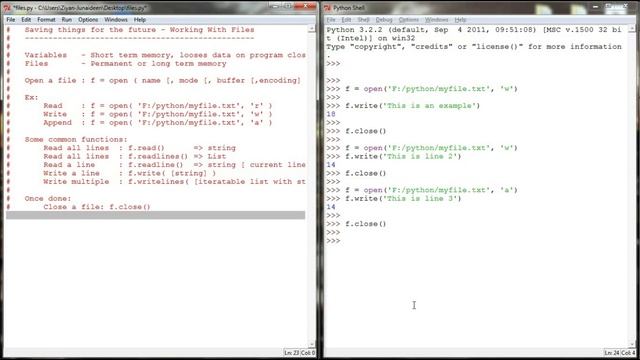Click scroll-up arrow in Python Shell scrollbar
Viewport: 640px width, 360px height.
[x=632, y=29]
